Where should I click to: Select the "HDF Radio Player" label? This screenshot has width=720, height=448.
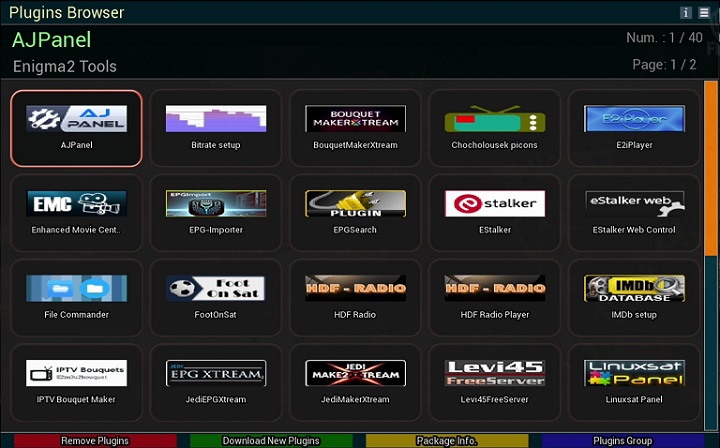click(x=495, y=315)
